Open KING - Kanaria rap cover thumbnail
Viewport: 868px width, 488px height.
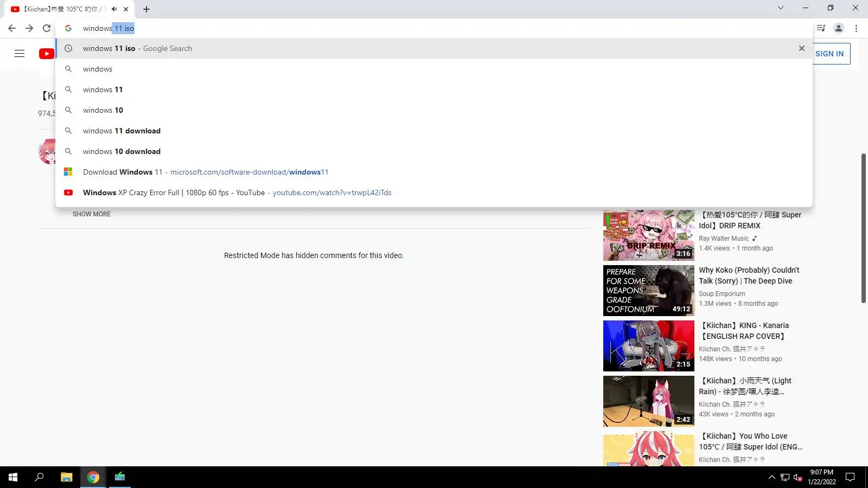649,346
